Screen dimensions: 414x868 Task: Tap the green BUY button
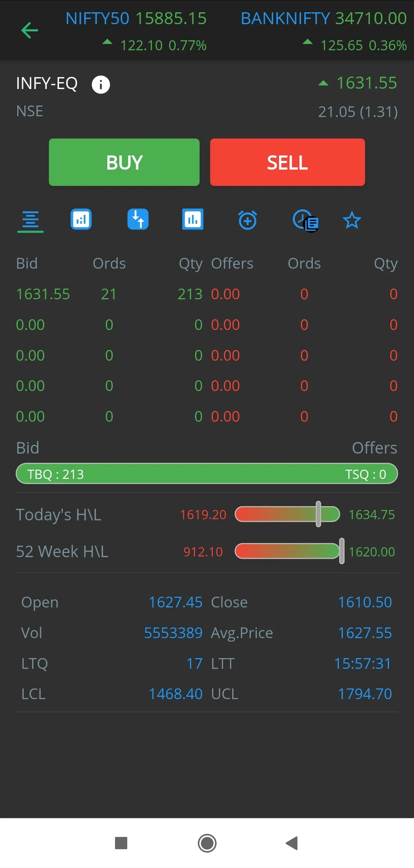click(x=124, y=162)
